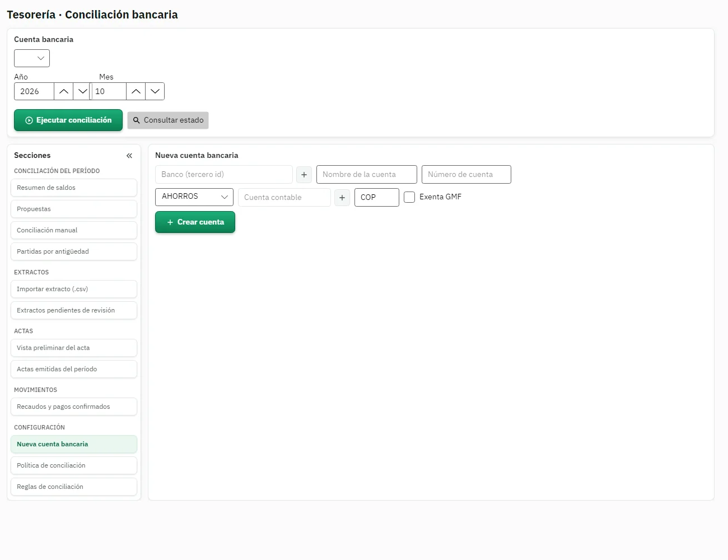This screenshot has height=560, width=728.
Task: Open Importar extracto (.csv)
Action: coord(74,289)
